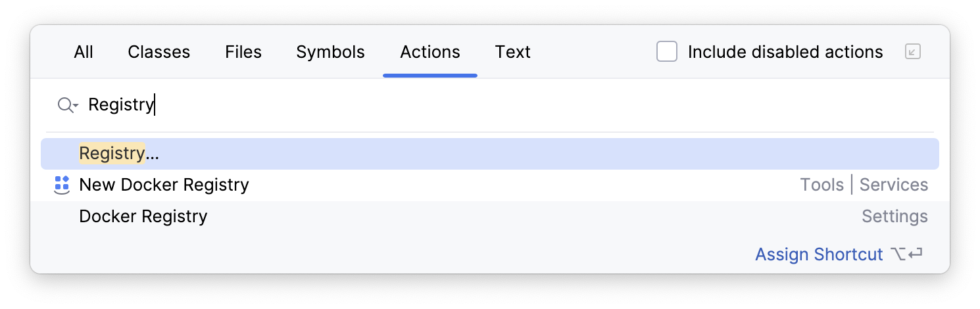The width and height of the screenshot is (980, 309).
Task: Click the Assign Shortcut link
Action: [818, 254]
